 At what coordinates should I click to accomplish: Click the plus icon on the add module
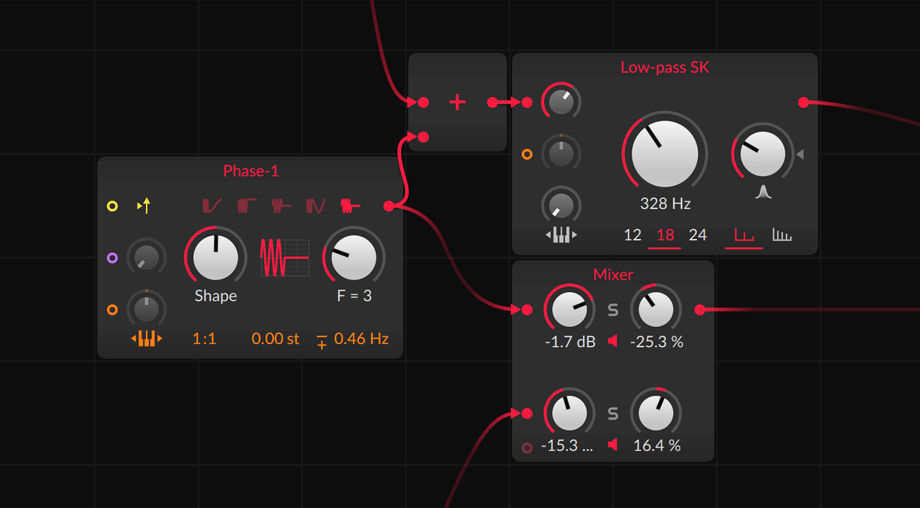coord(458,102)
